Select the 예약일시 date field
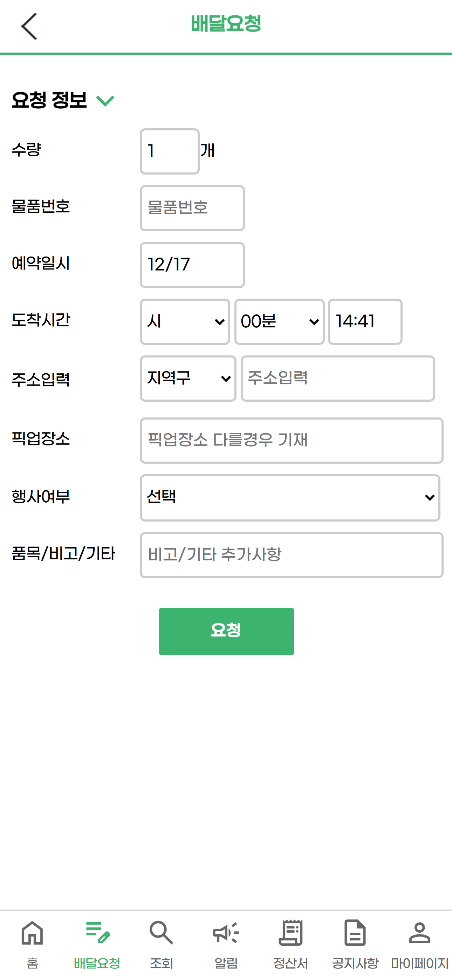Screen dimensions: 452x980 pos(192,265)
